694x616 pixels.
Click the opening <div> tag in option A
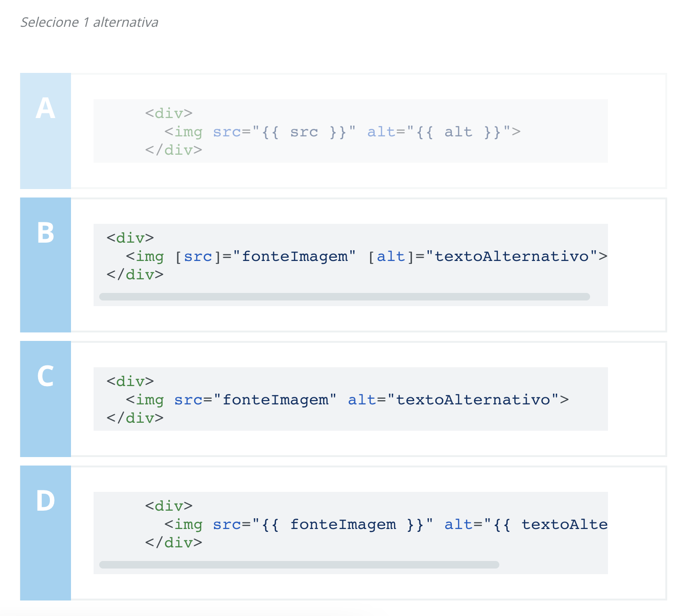tap(169, 113)
